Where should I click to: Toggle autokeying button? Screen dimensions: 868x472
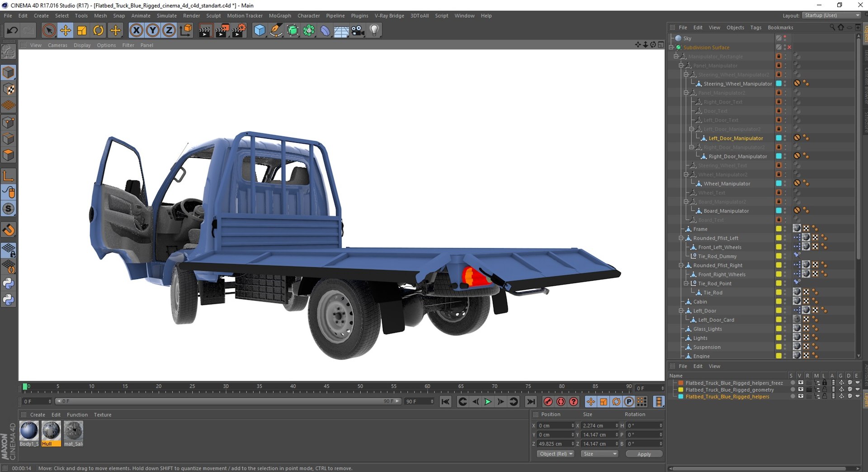pyautogui.click(x=561, y=401)
